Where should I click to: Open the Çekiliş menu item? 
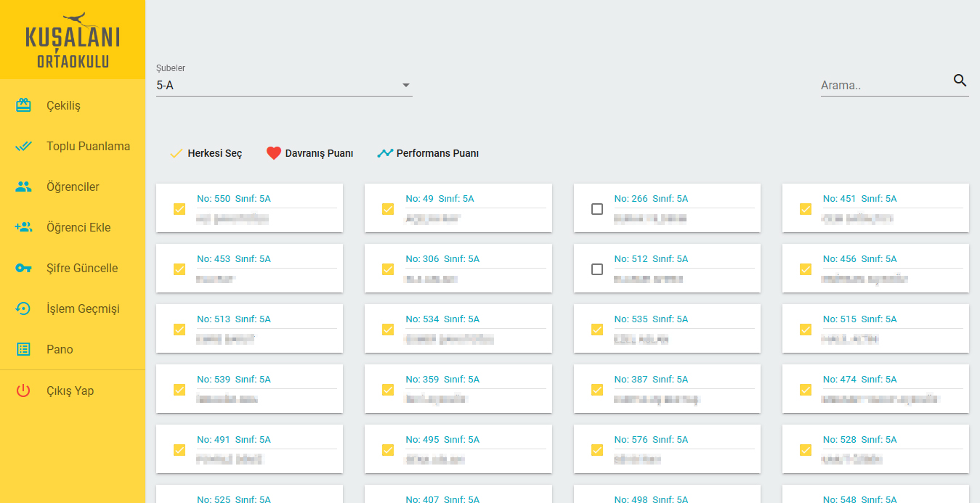73,105
